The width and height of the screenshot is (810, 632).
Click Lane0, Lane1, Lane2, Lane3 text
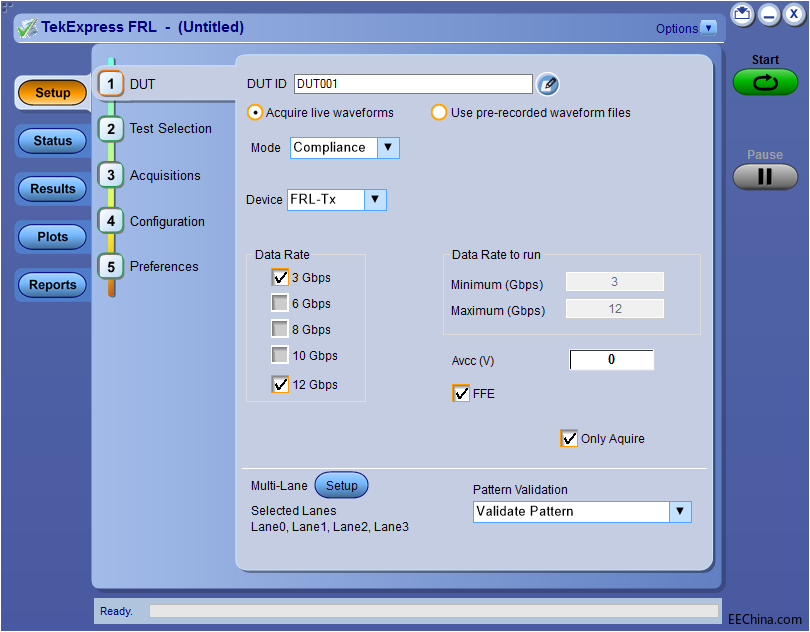coord(330,527)
